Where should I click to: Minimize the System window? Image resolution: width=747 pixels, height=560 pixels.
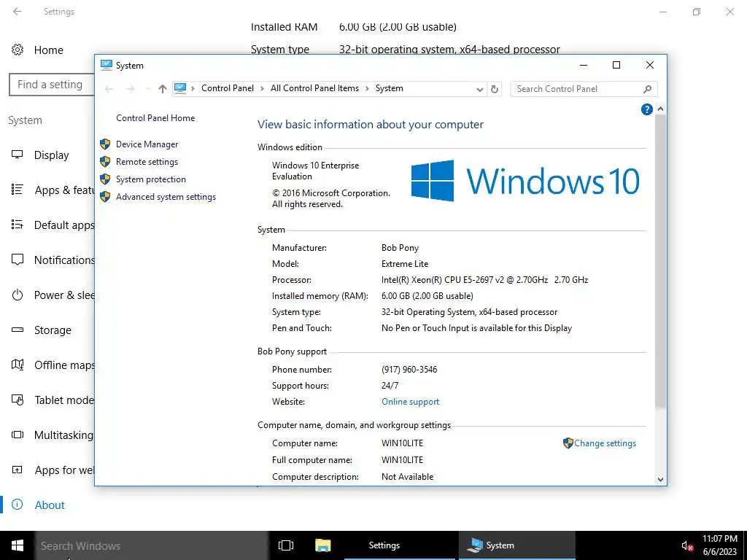[x=583, y=65]
